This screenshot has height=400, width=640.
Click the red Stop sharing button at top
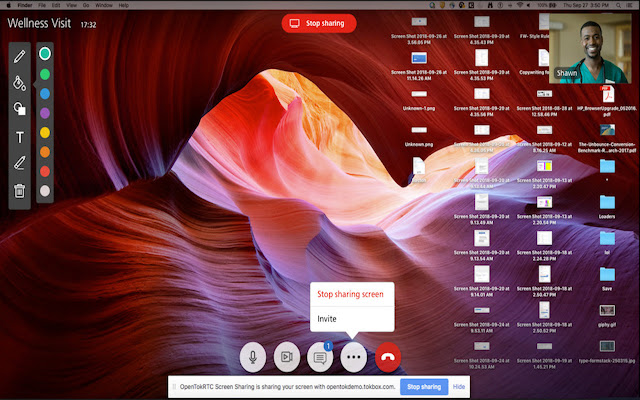point(319,23)
